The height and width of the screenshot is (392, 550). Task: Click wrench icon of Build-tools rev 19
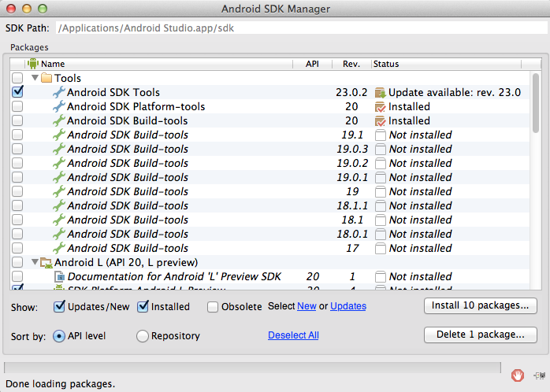pos(58,191)
